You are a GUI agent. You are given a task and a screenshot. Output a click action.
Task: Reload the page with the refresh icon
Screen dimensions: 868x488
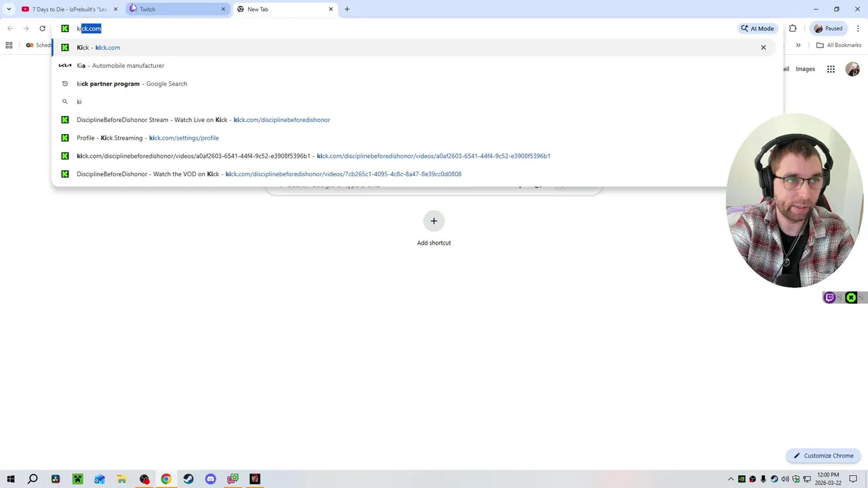42,28
